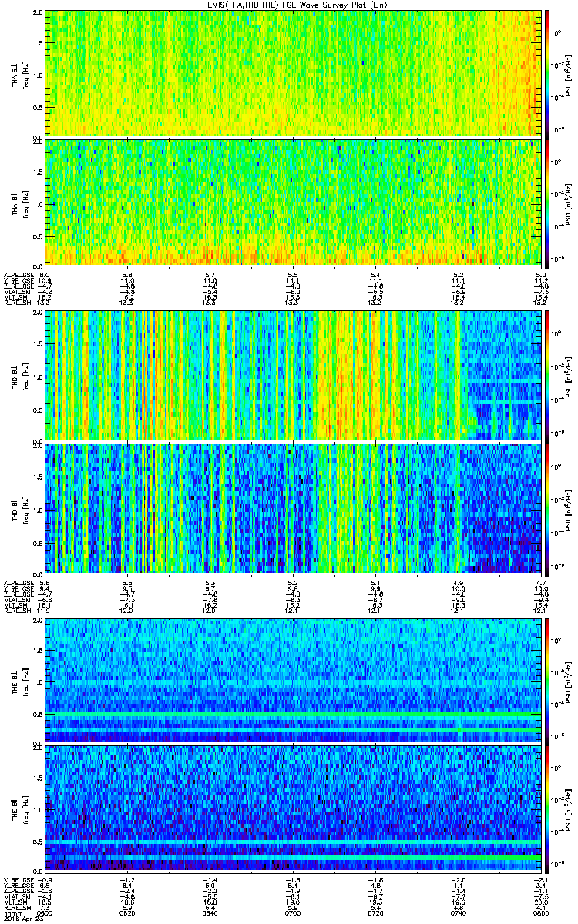The image size is (578, 924).
Task: Select the THD B-parallel spectrogram panel
Action: pyautogui.click(x=293, y=507)
